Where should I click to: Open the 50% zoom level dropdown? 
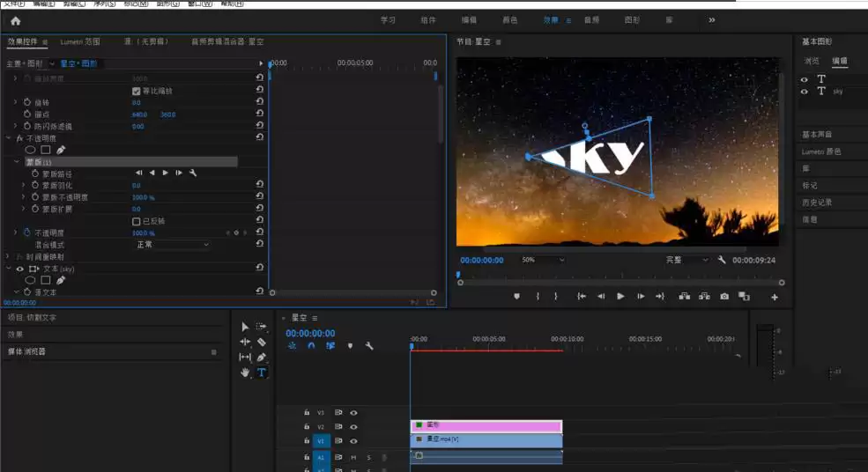pos(543,260)
